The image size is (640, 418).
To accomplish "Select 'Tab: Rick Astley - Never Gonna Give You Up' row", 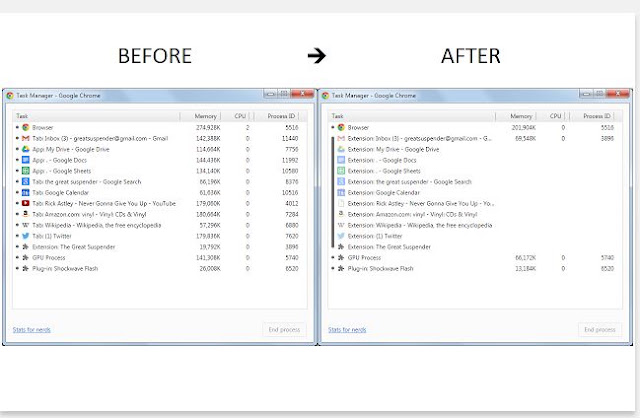I will click(160, 203).
